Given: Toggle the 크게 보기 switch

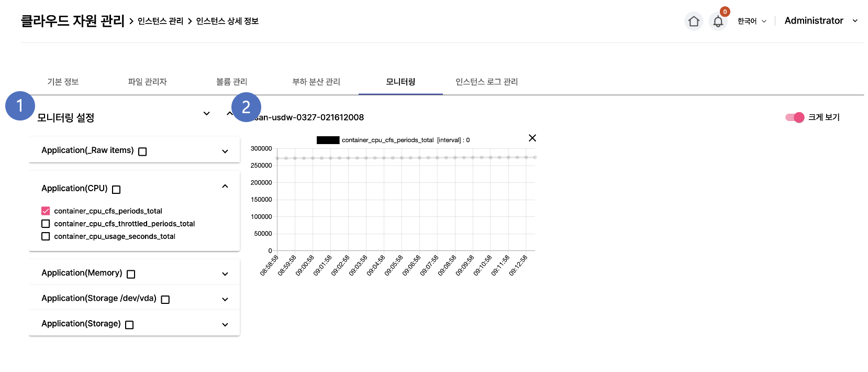Looking at the screenshot, I should 794,117.
